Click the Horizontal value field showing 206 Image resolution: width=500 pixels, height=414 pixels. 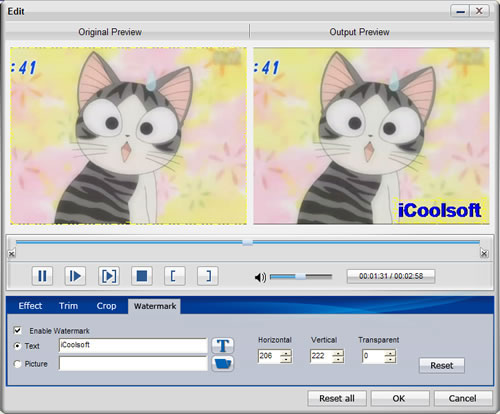269,356
